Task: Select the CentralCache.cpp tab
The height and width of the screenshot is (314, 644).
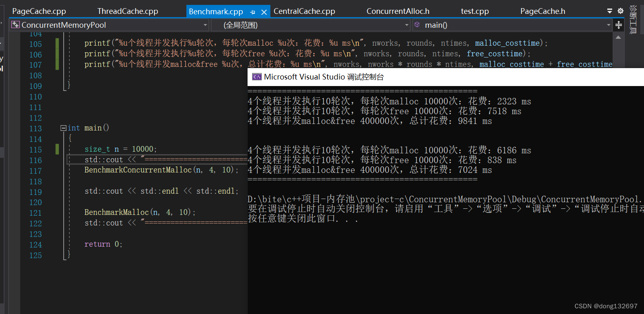Action: (304, 11)
